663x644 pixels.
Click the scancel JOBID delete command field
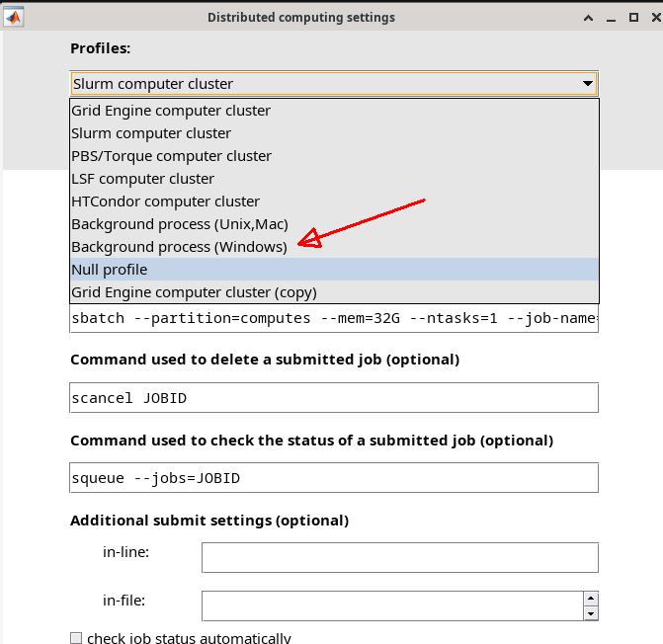tap(334, 398)
